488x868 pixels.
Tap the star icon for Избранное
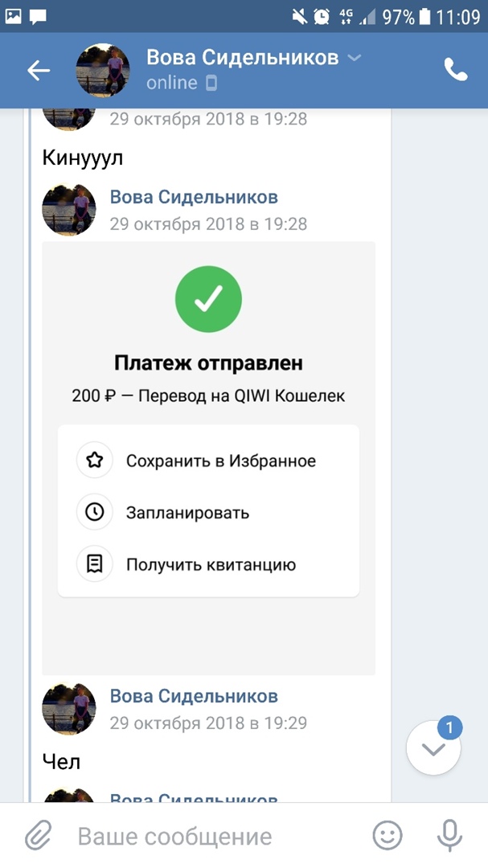coord(95,461)
